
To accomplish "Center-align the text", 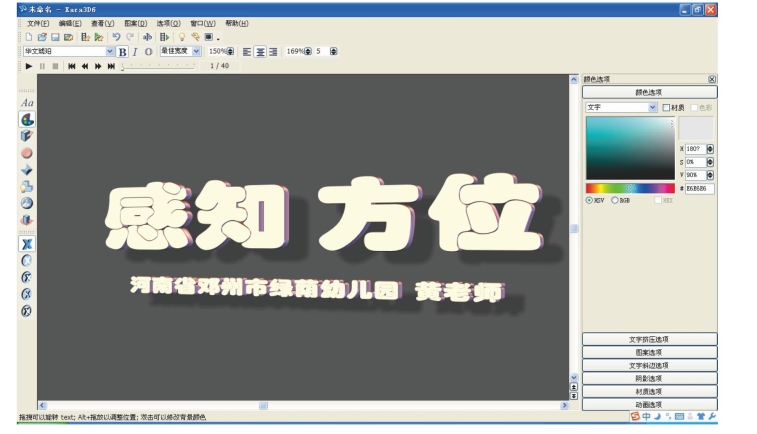I will [260, 52].
